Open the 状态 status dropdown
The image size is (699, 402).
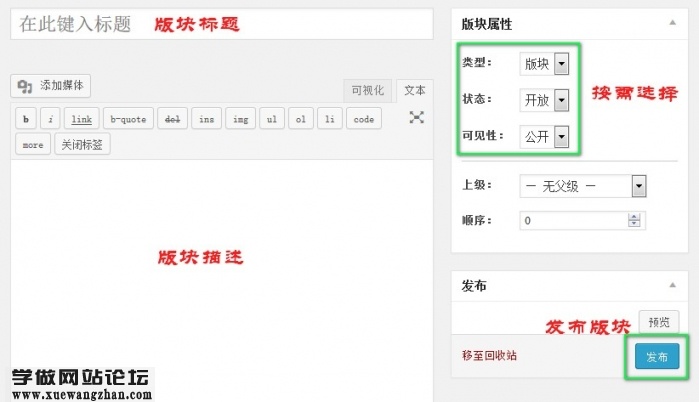[544, 100]
